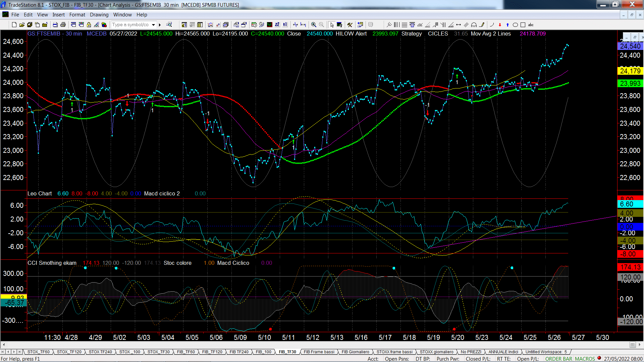Switch to the ANNUALE Indici tab

(x=503, y=352)
